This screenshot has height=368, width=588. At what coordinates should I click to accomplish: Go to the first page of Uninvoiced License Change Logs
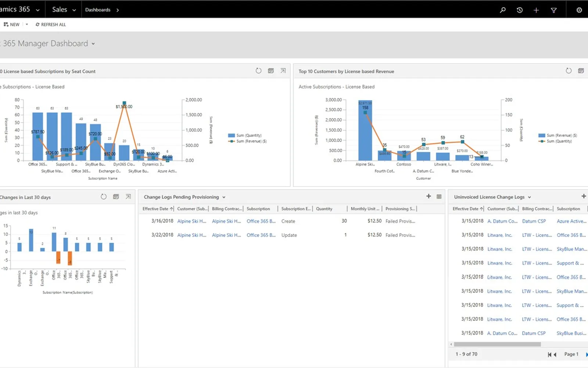pos(549,354)
